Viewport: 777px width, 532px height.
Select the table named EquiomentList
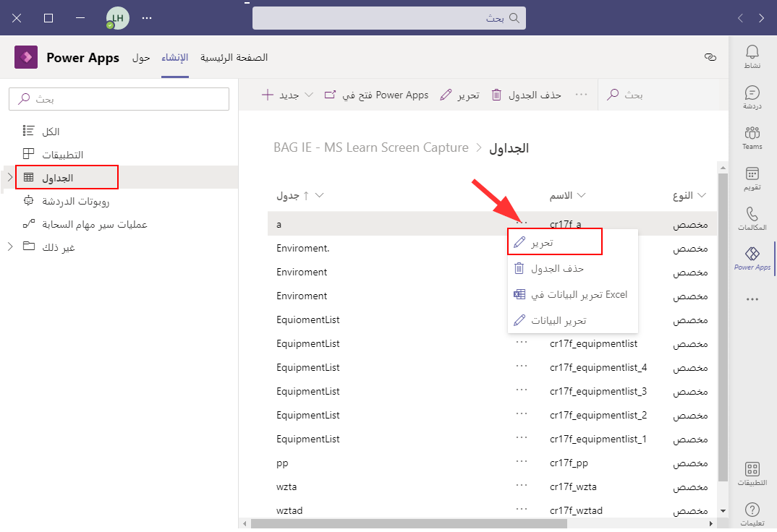point(307,319)
